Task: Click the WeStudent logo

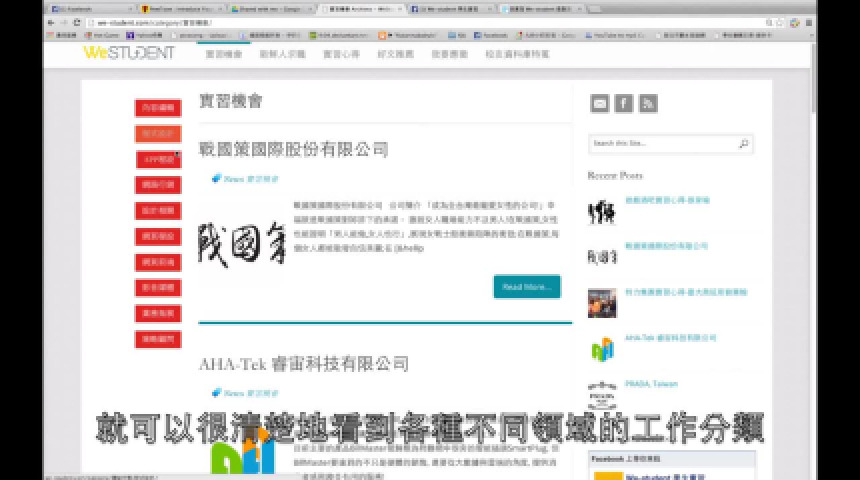Action: [x=128, y=52]
